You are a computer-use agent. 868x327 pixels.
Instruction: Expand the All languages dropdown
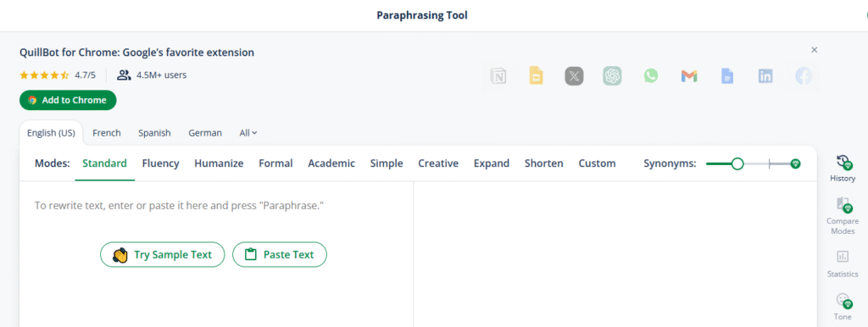pyautogui.click(x=248, y=133)
